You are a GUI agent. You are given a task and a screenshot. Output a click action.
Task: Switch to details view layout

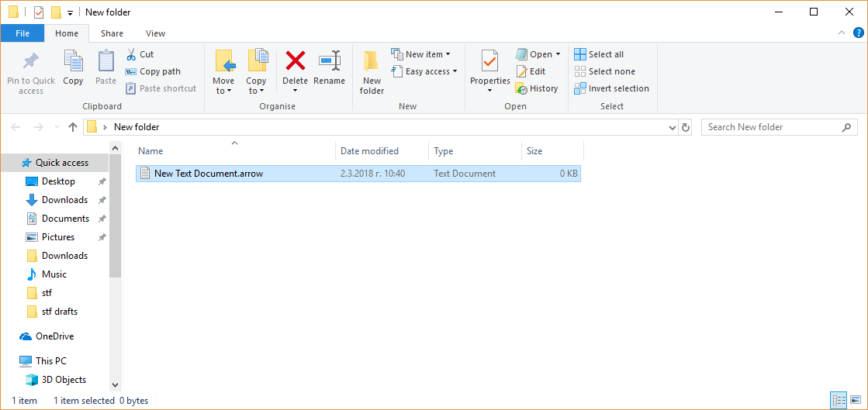839,401
